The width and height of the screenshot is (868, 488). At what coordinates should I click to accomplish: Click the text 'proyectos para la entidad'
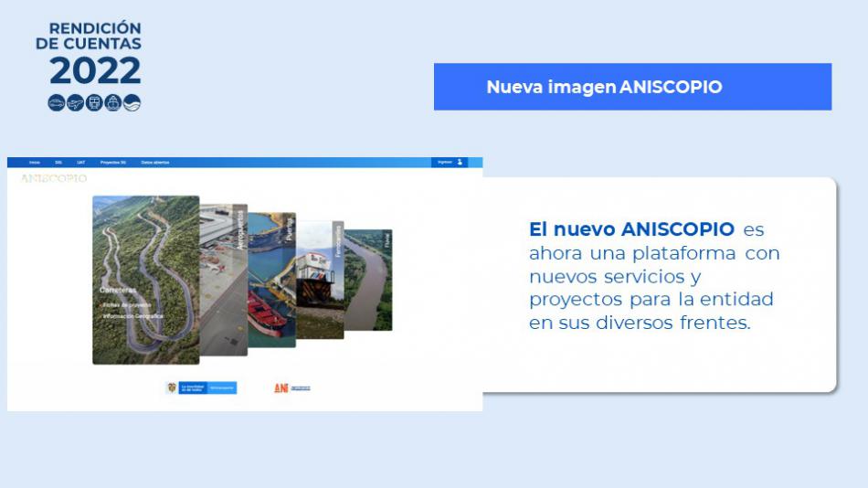tap(651, 300)
